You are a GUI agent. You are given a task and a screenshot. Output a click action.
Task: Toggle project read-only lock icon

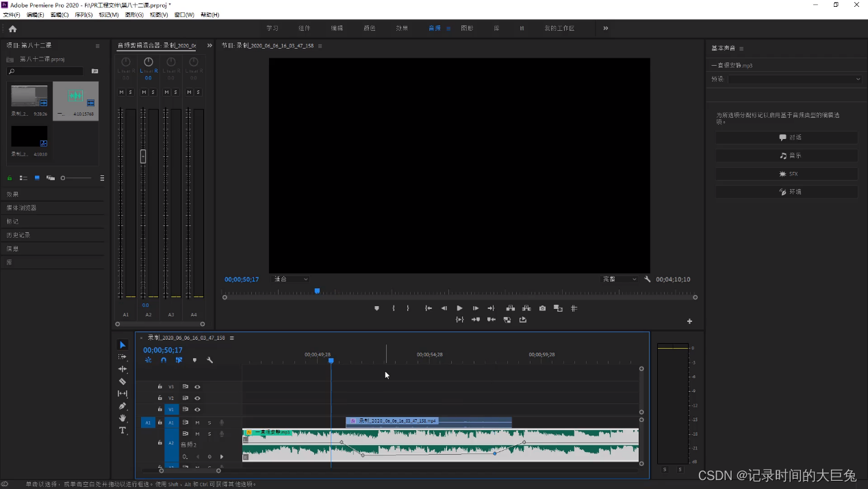[10, 178]
